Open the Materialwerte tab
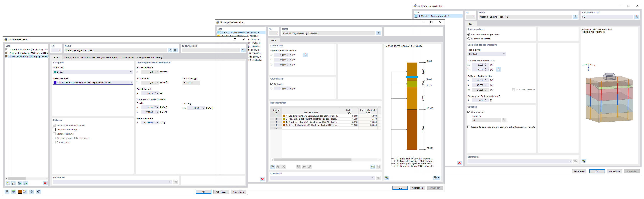 coord(127,58)
